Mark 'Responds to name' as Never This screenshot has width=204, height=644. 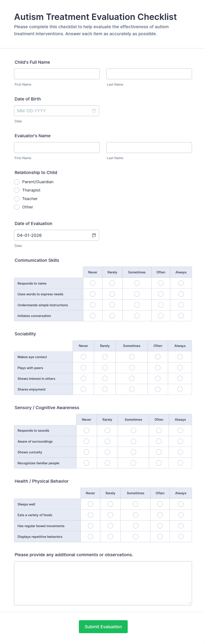93,283
